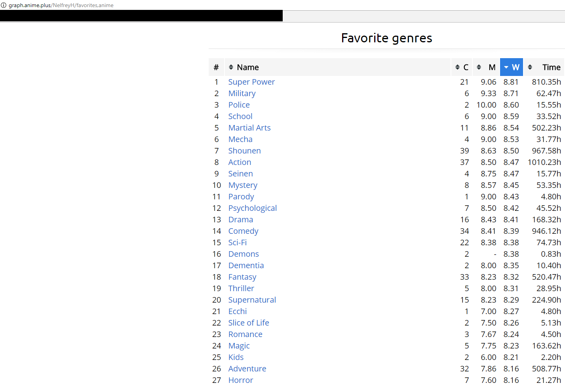Click the # column header
This screenshot has width=565, height=392.
click(x=216, y=67)
